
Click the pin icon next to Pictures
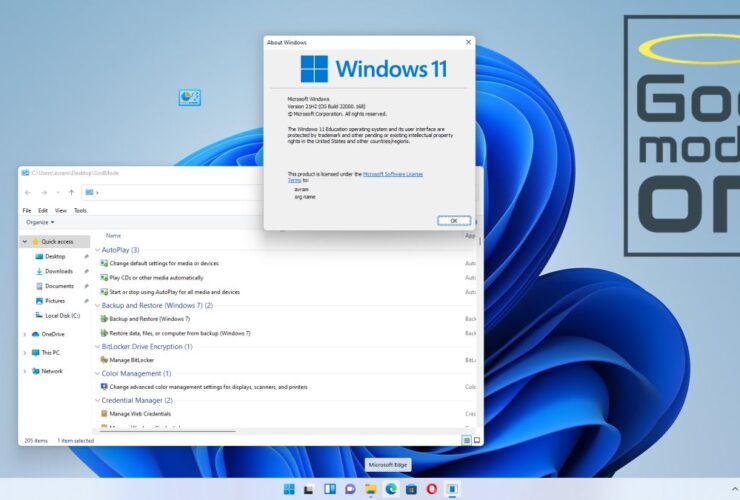[x=86, y=301]
